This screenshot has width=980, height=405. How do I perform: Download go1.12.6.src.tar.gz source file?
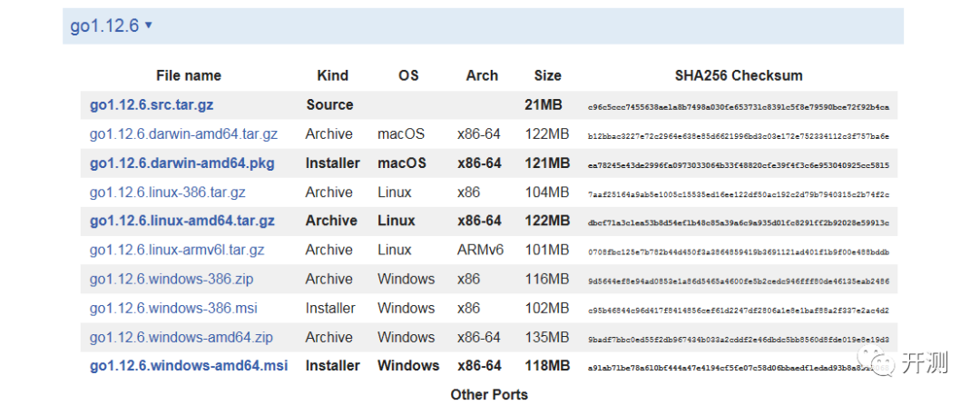click(152, 104)
